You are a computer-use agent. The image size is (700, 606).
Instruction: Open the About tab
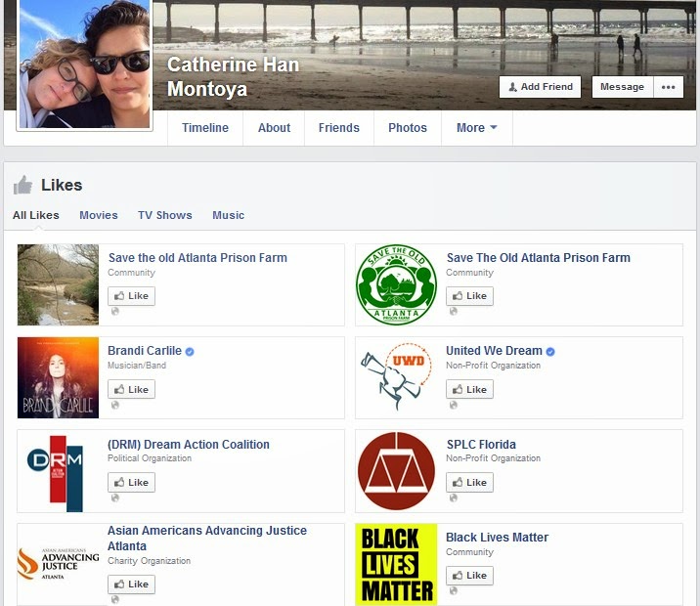[274, 128]
